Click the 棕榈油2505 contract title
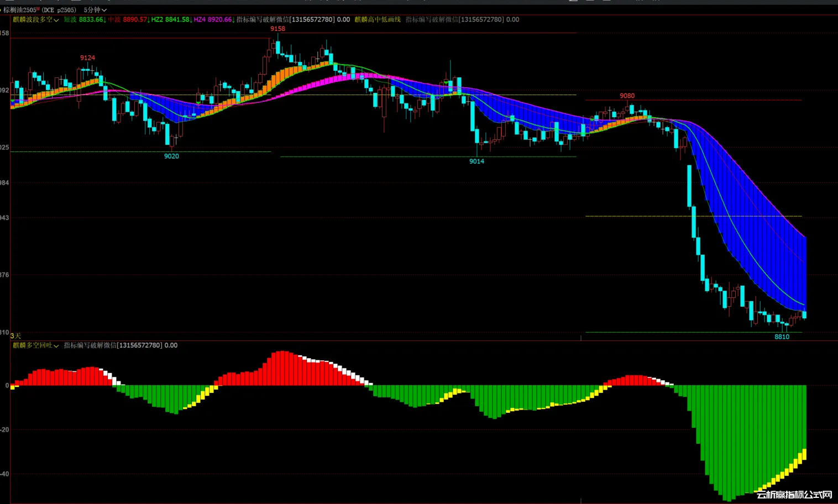 coord(19,10)
